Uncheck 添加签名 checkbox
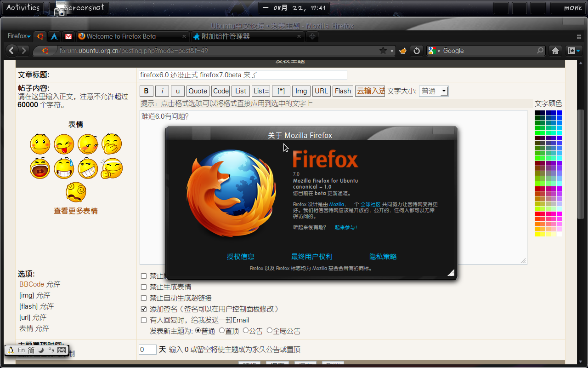The image size is (588, 368). point(144,309)
